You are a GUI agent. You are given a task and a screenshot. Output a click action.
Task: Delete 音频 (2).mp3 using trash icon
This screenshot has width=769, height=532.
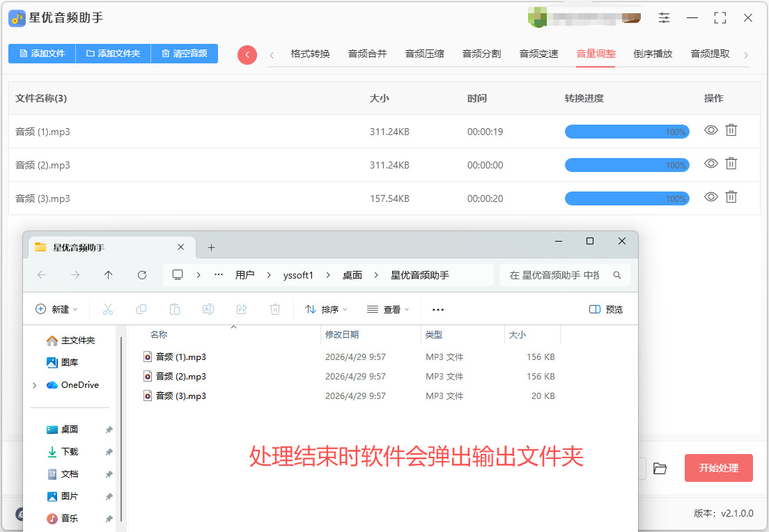(x=731, y=163)
